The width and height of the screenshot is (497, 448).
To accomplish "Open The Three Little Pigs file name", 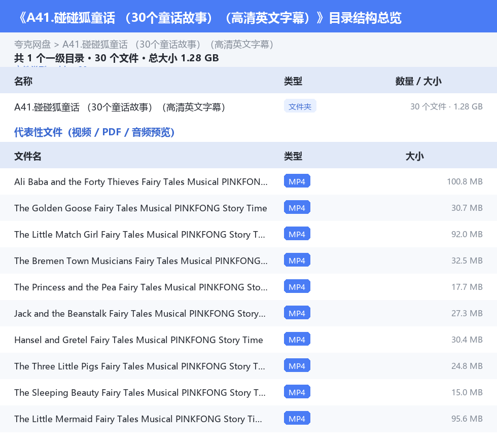I will 140,366.
